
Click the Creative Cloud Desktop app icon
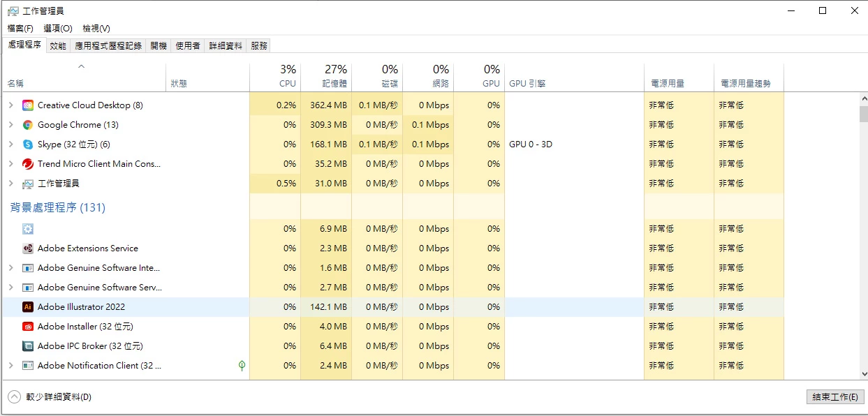[28, 105]
